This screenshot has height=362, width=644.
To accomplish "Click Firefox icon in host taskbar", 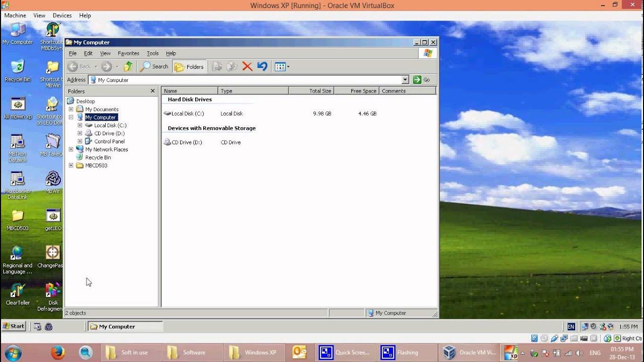I will tap(58, 352).
